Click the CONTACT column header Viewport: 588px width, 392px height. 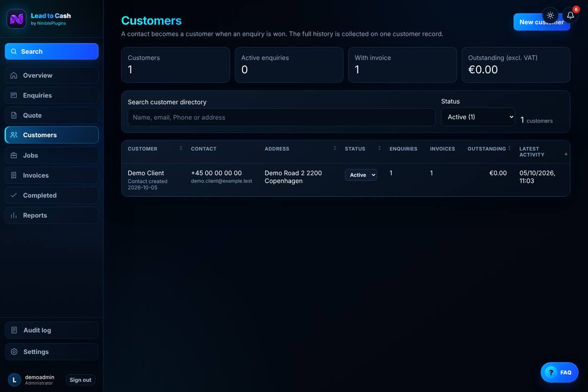coord(204,149)
